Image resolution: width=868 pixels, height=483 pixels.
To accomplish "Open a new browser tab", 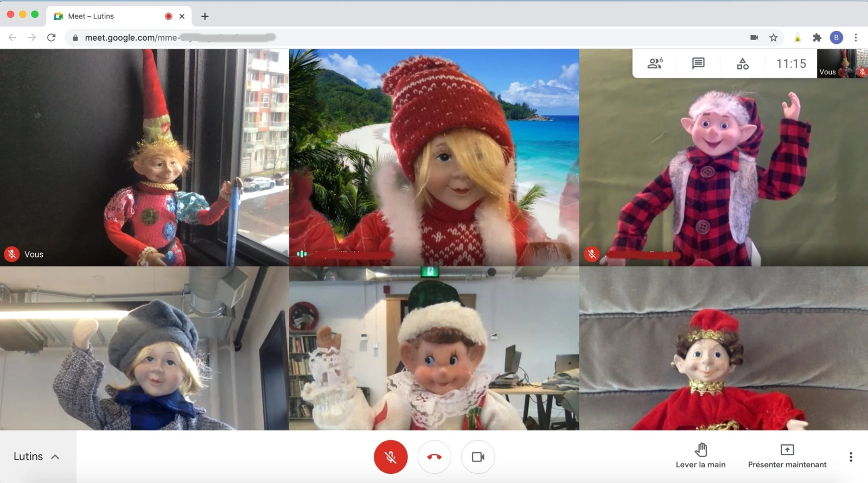I will pyautogui.click(x=205, y=16).
